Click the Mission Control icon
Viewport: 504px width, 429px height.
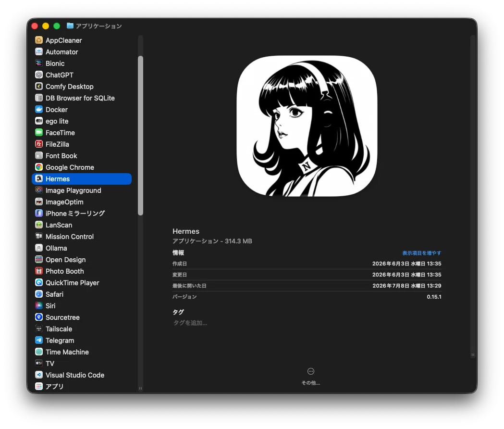(39, 237)
